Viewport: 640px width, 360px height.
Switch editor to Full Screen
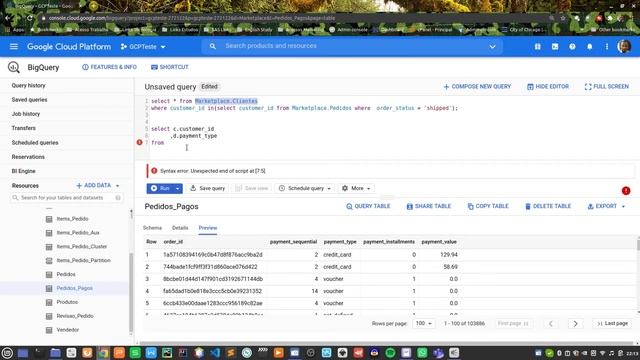607,87
